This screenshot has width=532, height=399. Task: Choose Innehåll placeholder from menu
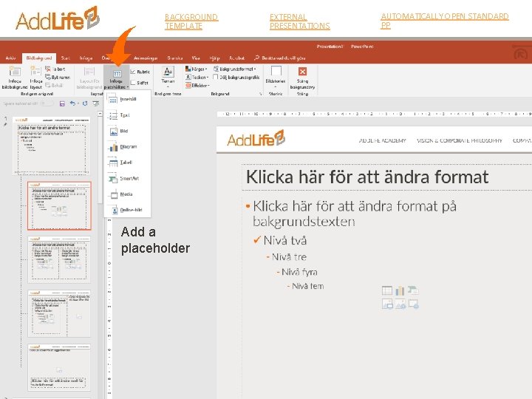click(x=127, y=100)
